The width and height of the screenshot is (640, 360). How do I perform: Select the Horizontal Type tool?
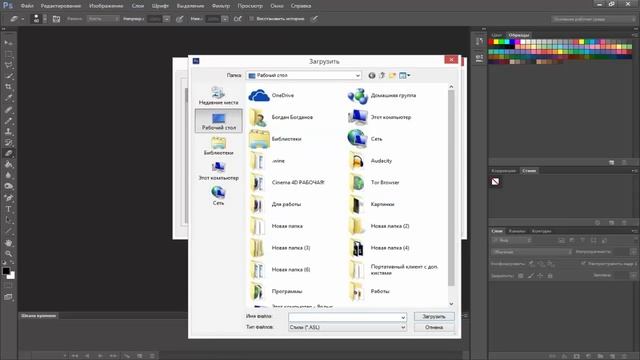8,209
